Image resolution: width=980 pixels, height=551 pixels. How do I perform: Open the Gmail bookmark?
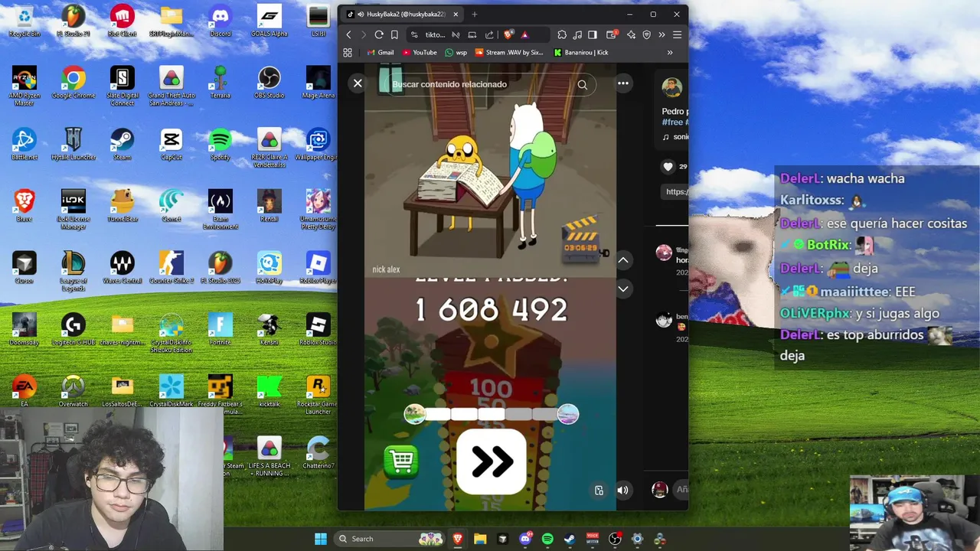pos(380,53)
